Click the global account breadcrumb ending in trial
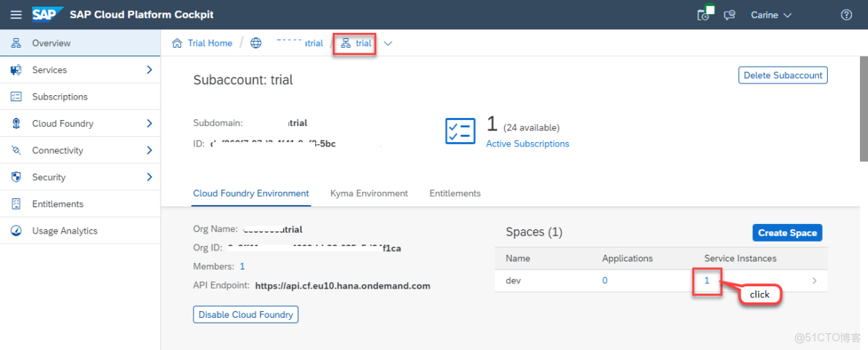Screen dimensions: 868x350 [300, 43]
